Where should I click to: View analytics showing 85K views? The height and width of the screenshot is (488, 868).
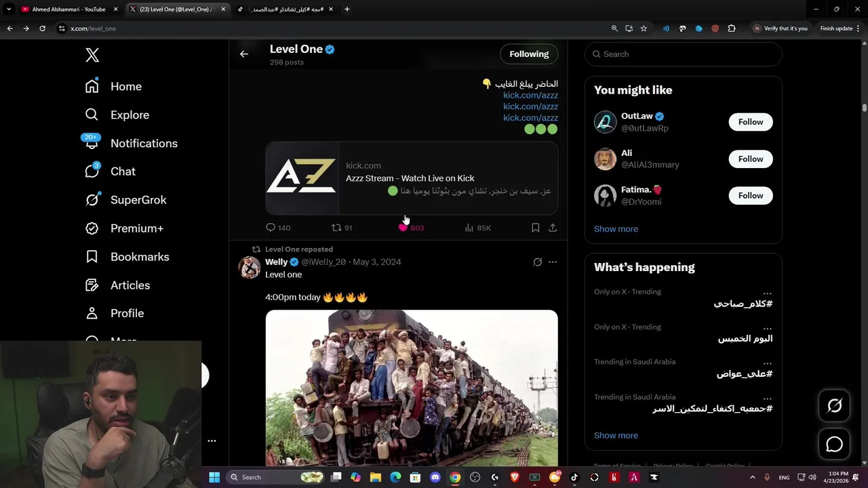pos(477,228)
